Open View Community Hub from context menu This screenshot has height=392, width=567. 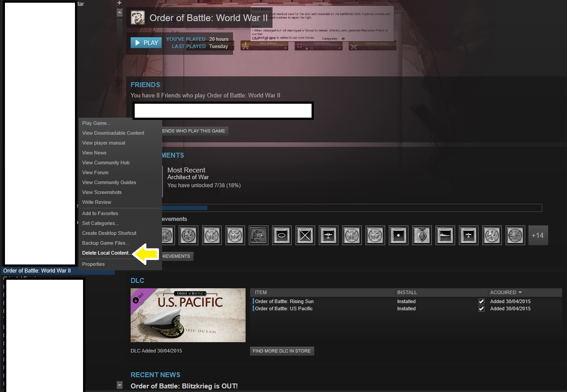click(x=106, y=163)
